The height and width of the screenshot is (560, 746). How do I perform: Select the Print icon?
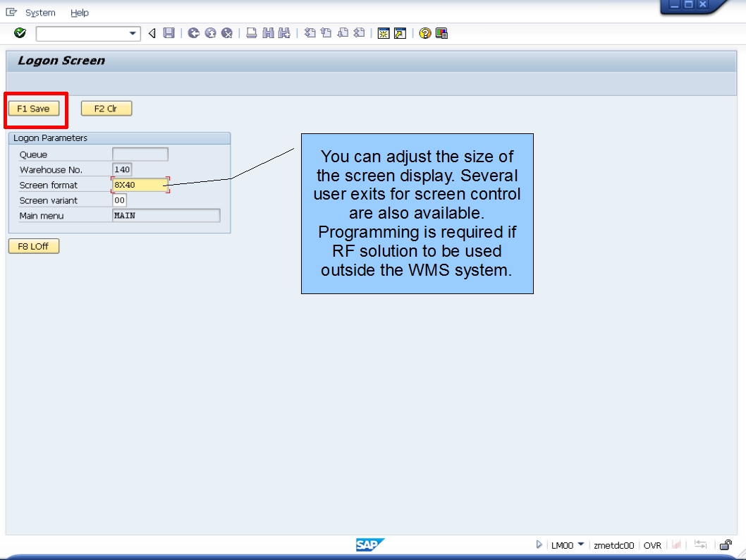coord(250,33)
